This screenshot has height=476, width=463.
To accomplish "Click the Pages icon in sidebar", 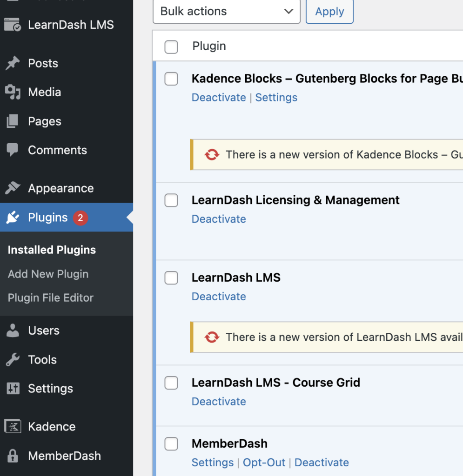I will [13, 121].
